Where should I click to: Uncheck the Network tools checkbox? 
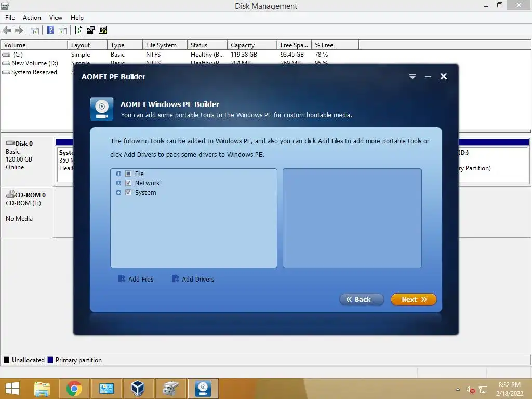pos(128,183)
